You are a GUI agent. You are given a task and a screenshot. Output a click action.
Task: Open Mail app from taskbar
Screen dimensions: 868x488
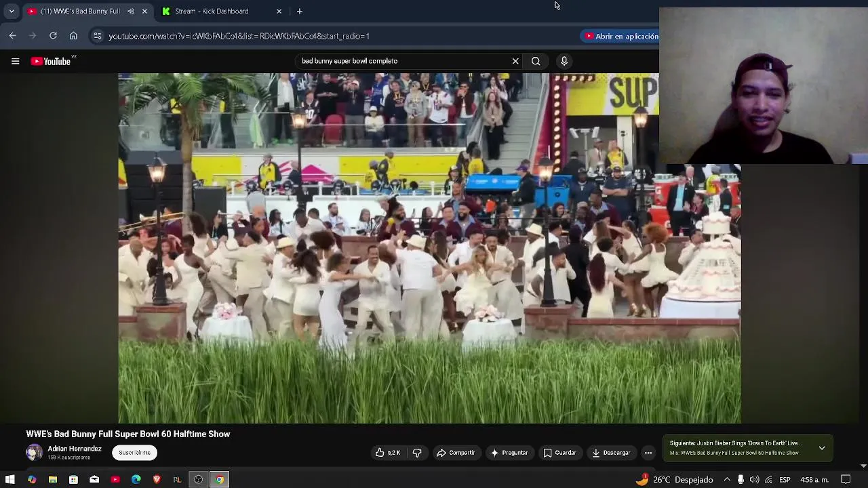coord(94,480)
